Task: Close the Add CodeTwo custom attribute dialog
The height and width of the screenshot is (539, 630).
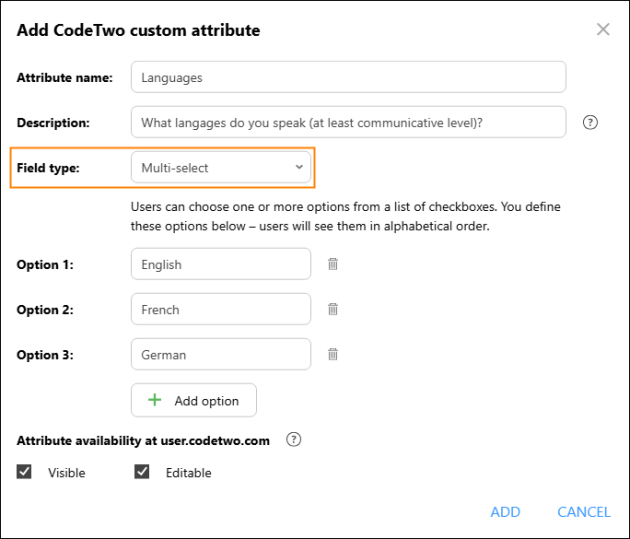Action: pyautogui.click(x=603, y=29)
